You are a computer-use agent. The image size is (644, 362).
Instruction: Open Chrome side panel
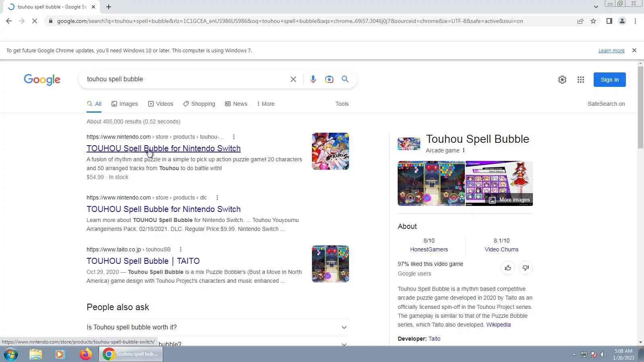609,21
